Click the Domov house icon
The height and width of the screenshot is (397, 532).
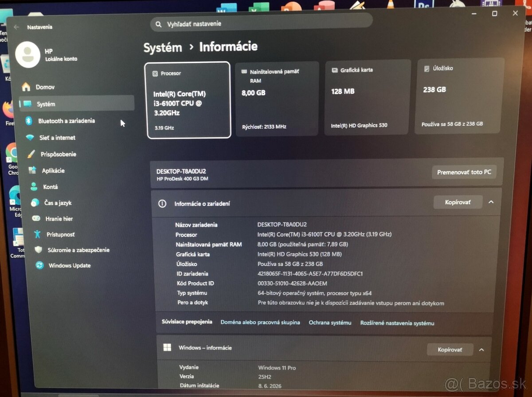click(26, 86)
